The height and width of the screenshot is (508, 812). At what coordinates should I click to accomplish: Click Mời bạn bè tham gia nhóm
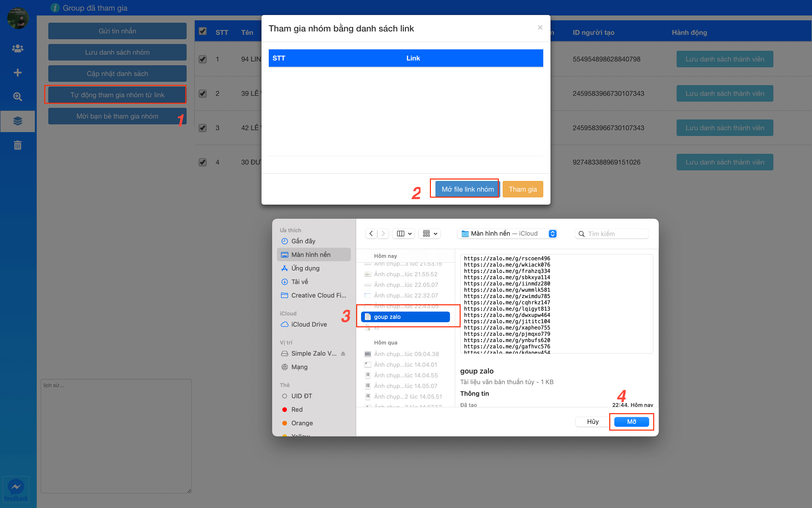point(117,116)
